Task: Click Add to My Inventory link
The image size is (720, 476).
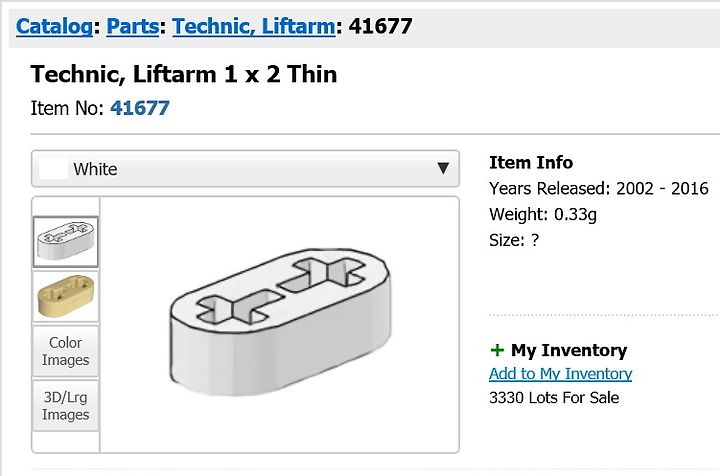Action: pyautogui.click(x=560, y=374)
